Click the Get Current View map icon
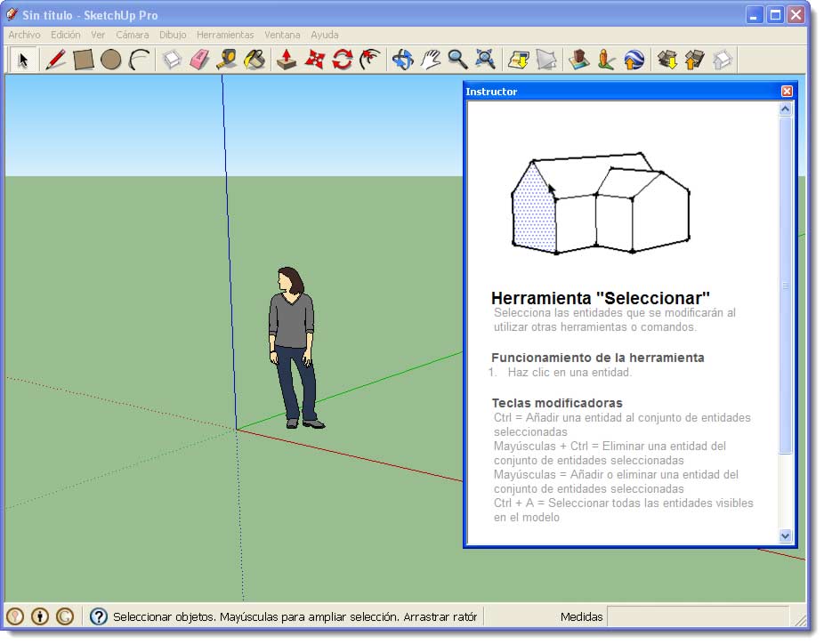The width and height of the screenshot is (824, 644). tap(519, 60)
